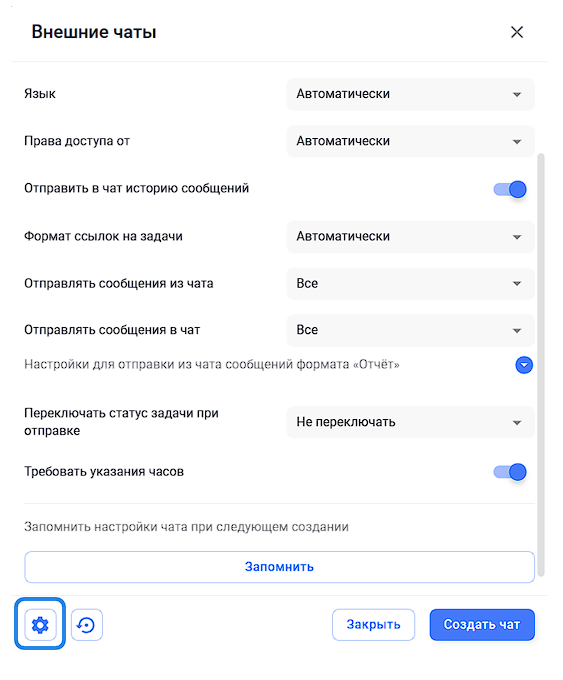The width and height of the screenshot is (563, 680).
Task: Open «Отправлять сообщения из чата» dropdown
Action: (x=410, y=284)
